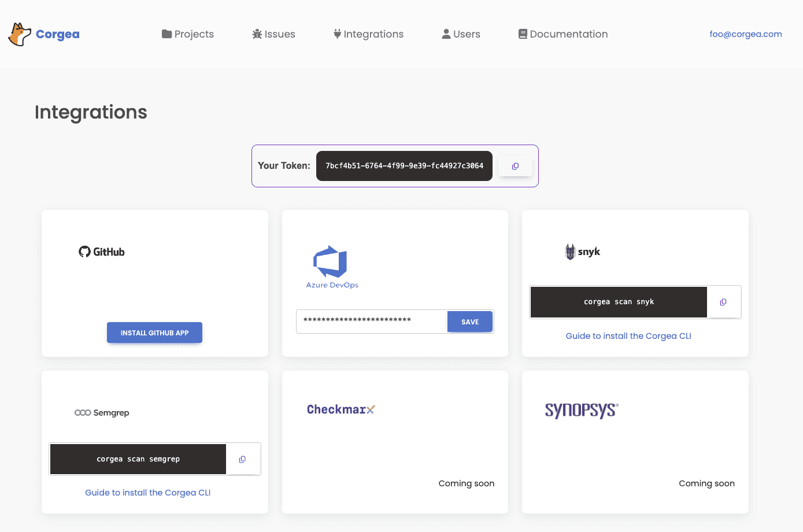This screenshot has height=532, width=803.
Task: Copy the API token using copy icon
Action: point(515,166)
